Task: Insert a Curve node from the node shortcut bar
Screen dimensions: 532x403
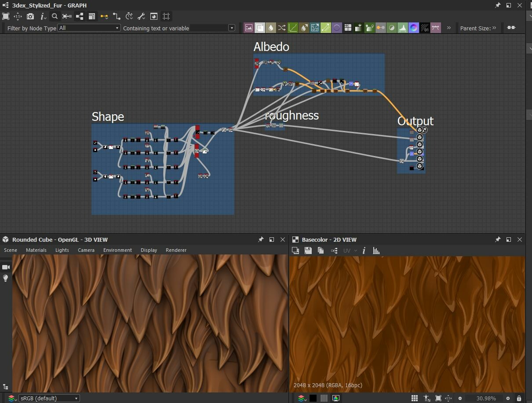Action: coord(293,28)
